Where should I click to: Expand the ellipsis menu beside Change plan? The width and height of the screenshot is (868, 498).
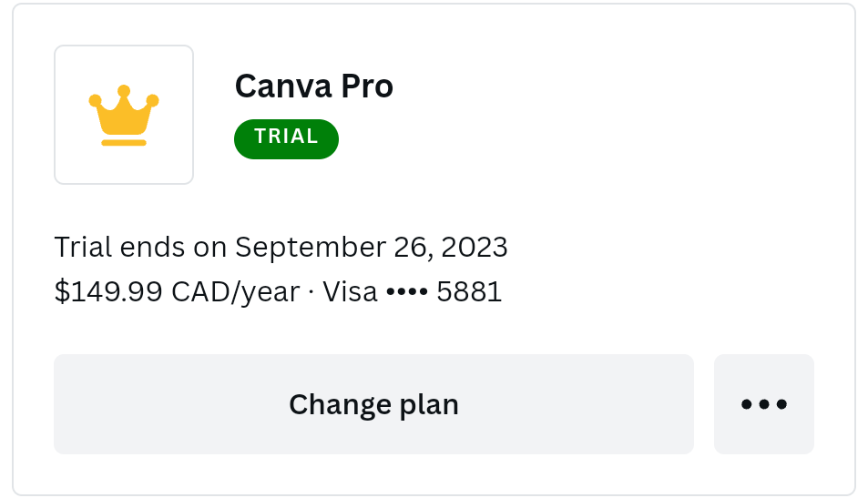click(763, 404)
